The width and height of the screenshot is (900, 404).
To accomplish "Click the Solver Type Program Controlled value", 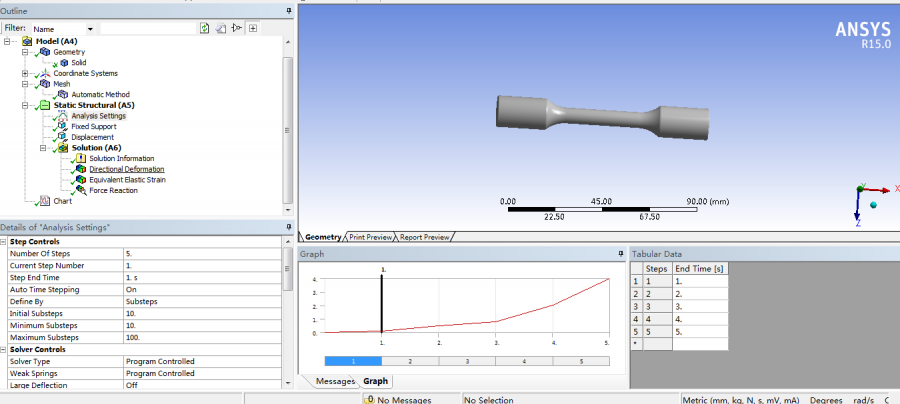I will pos(202,362).
